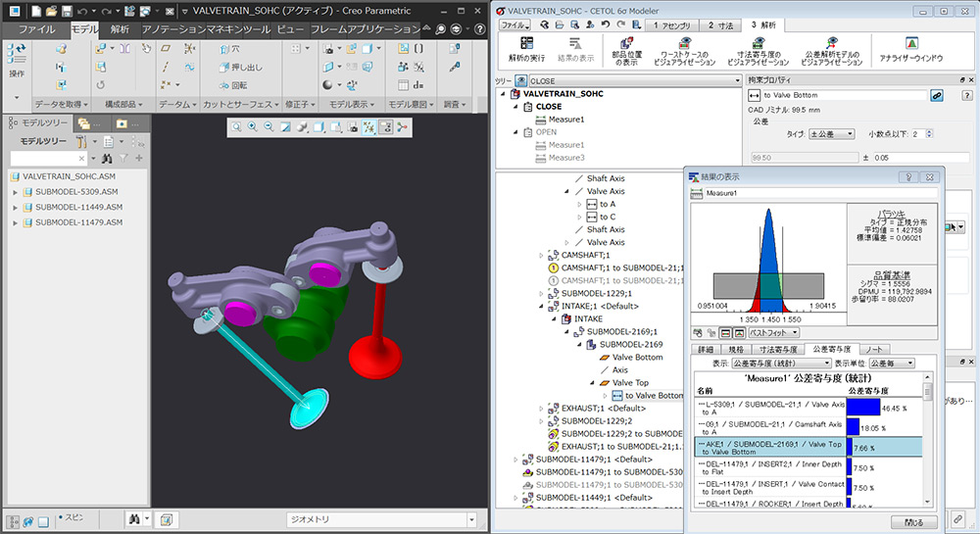Open the タイプ ±公差 dropdown
The image size is (980, 534).
coord(831,133)
